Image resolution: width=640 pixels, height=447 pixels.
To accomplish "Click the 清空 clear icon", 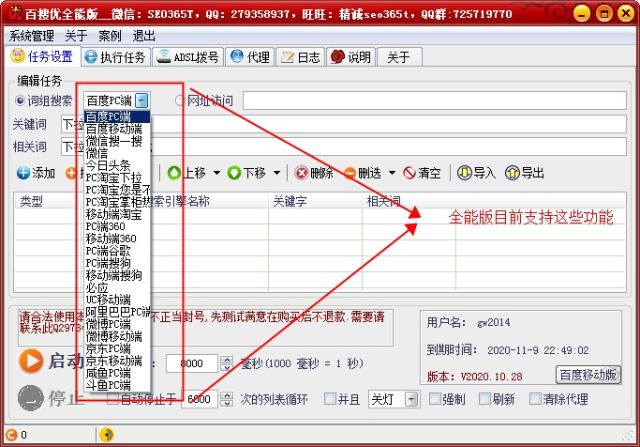I will (x=409, y=173).
